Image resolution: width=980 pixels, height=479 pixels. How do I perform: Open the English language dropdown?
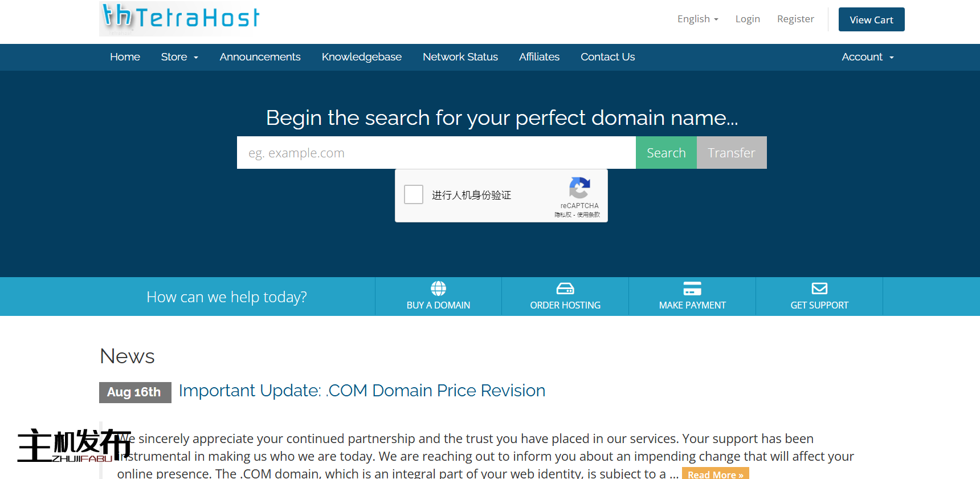click(697, 19)
